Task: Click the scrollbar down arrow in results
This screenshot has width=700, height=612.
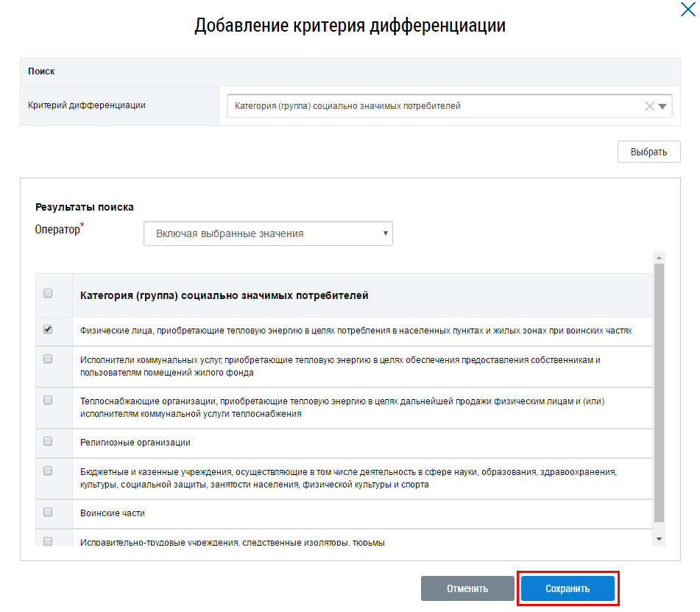Action: click(659, 539)
